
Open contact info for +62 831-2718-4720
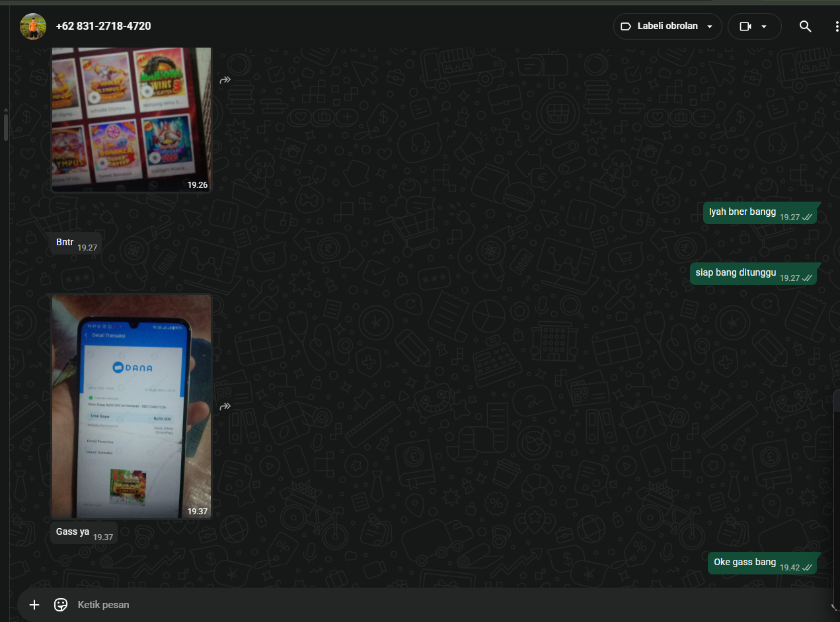pos(103,26)
